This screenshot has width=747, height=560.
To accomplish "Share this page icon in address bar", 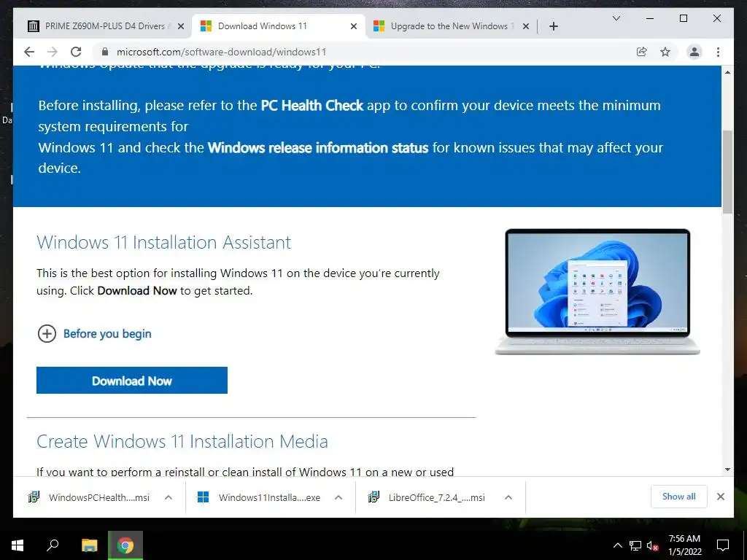I will [x=642, y=52].
